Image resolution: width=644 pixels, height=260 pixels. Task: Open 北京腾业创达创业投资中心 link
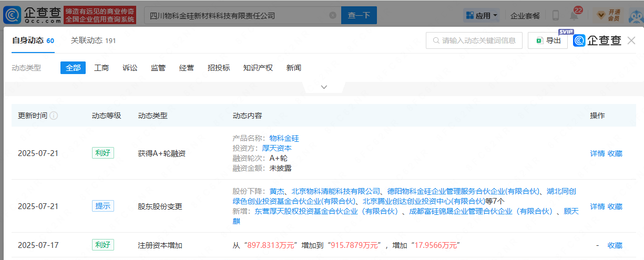(x=424, y=201)
